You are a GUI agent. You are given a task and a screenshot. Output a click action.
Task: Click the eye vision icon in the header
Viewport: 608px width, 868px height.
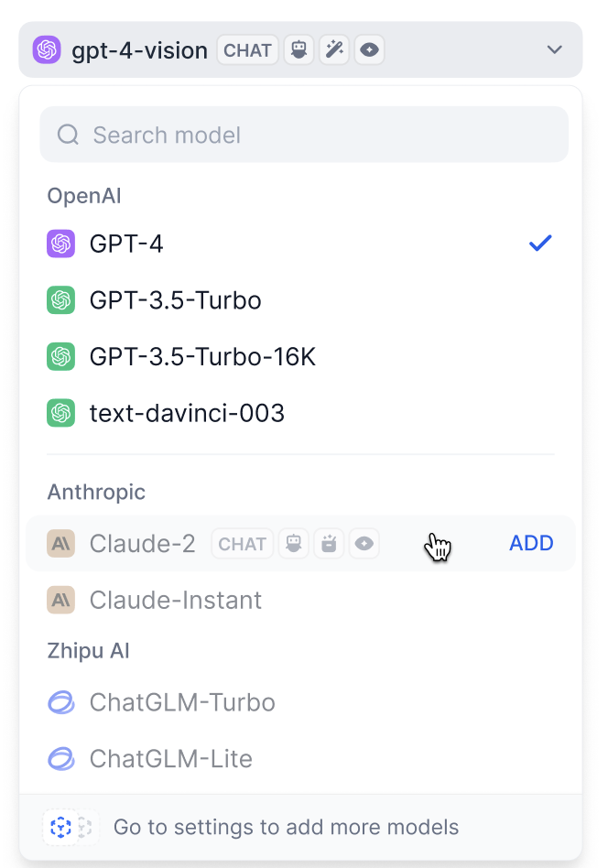(x=369, y=49)
